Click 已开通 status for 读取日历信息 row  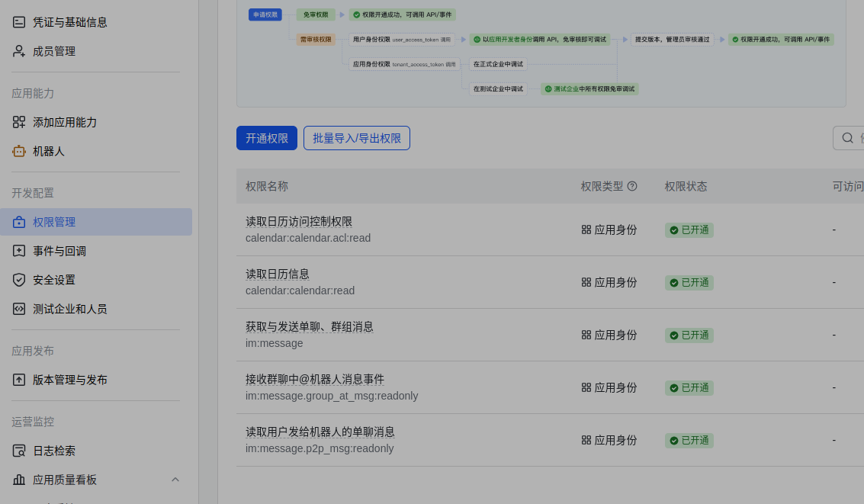[x=689, y=283]
